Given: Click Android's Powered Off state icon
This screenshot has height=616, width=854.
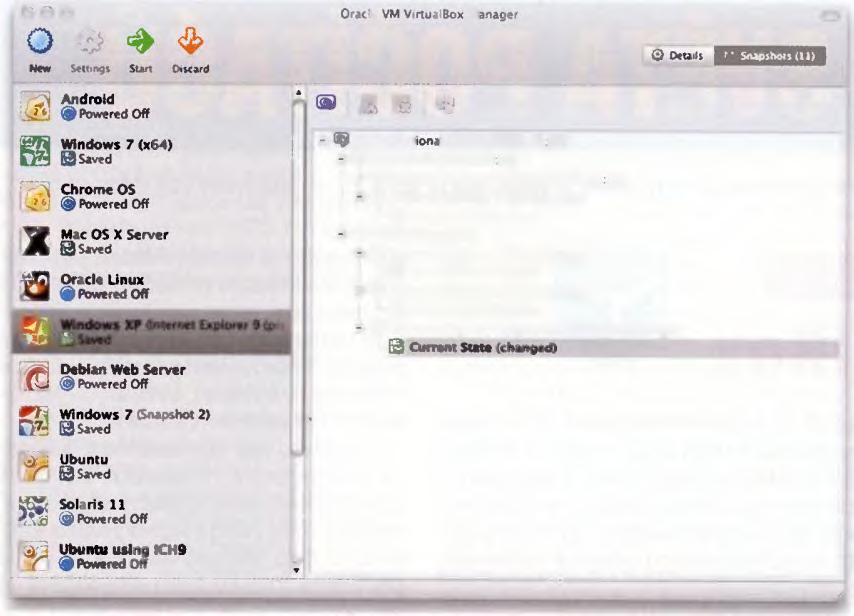Looking at the screenshot, I should [x=68, y=114].
